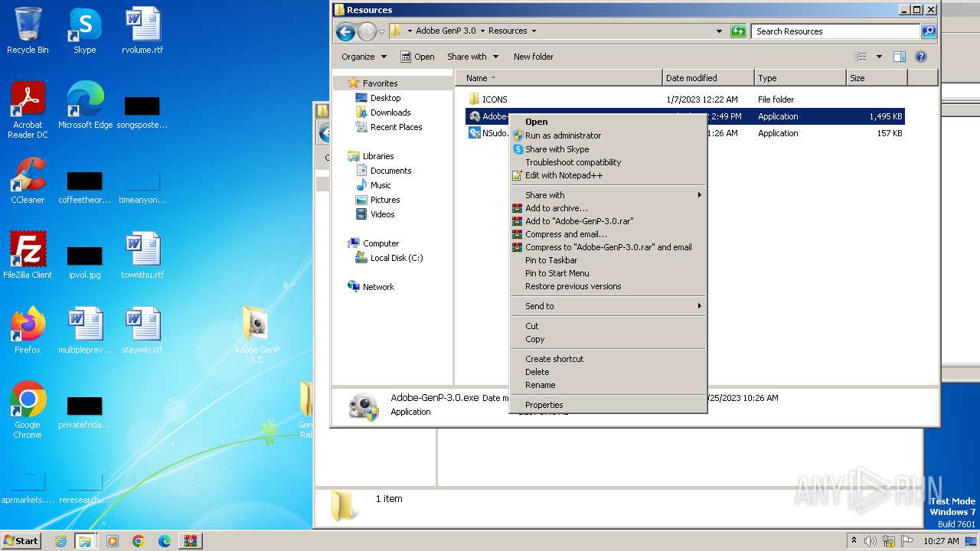Viewport: 980px width, 551px height.
Task: Select Create shortcut
Action: [608, 359]
